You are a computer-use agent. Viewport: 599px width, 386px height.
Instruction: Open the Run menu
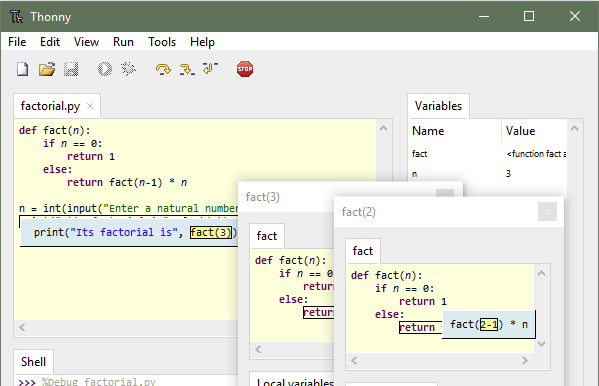point(123,42)
